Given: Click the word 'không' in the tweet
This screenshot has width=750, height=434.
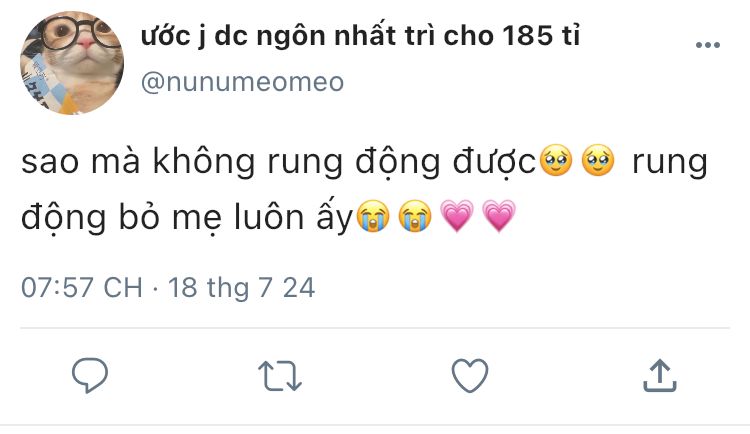Looking at the screenshot, I should click(x=204, y=162).
